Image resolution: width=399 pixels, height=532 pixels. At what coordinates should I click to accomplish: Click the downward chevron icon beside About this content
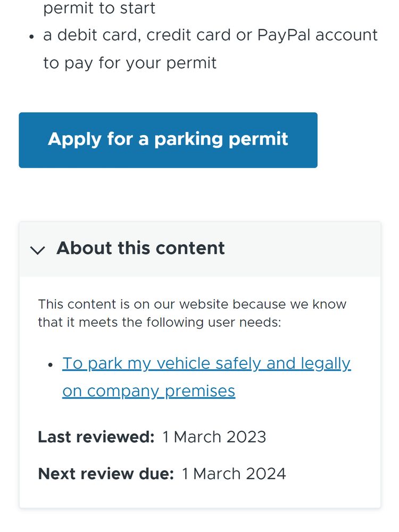(38, 249)
